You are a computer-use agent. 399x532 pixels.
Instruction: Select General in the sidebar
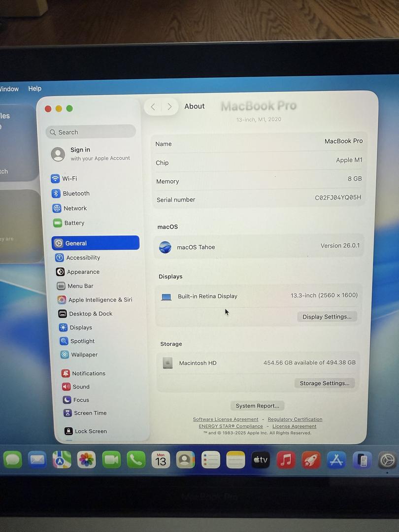point(96,243)
